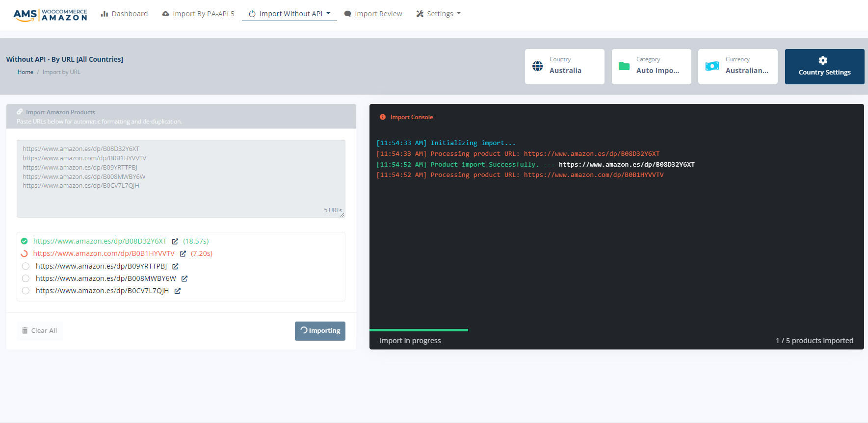868x423 pixels.
Task: Click the Import by URL breadcrumb
Action: (61, 72)
